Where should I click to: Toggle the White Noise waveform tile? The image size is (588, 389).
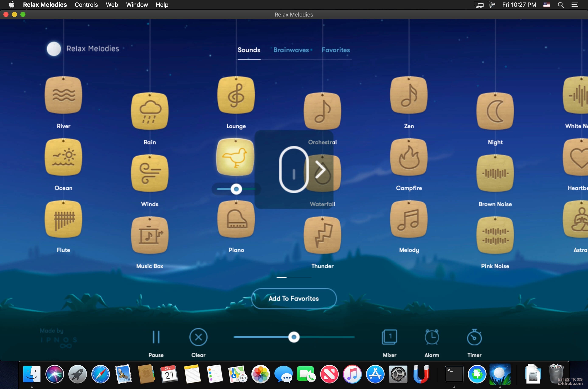(x=576, y=95)
